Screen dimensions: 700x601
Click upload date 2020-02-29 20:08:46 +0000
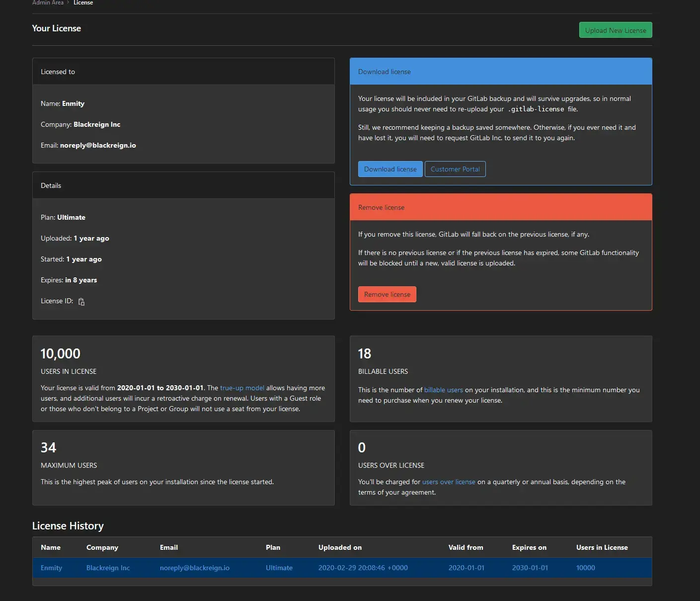pos(363,568)
